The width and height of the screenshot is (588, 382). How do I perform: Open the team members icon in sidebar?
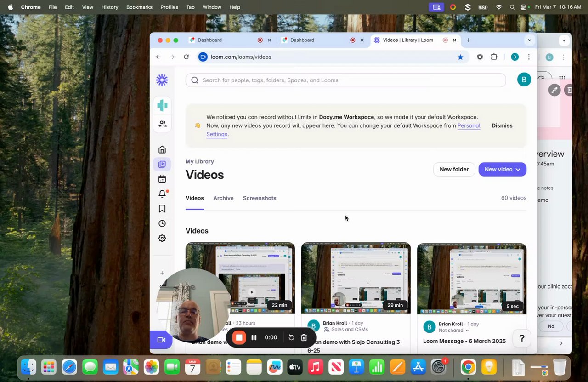[162, 124]
